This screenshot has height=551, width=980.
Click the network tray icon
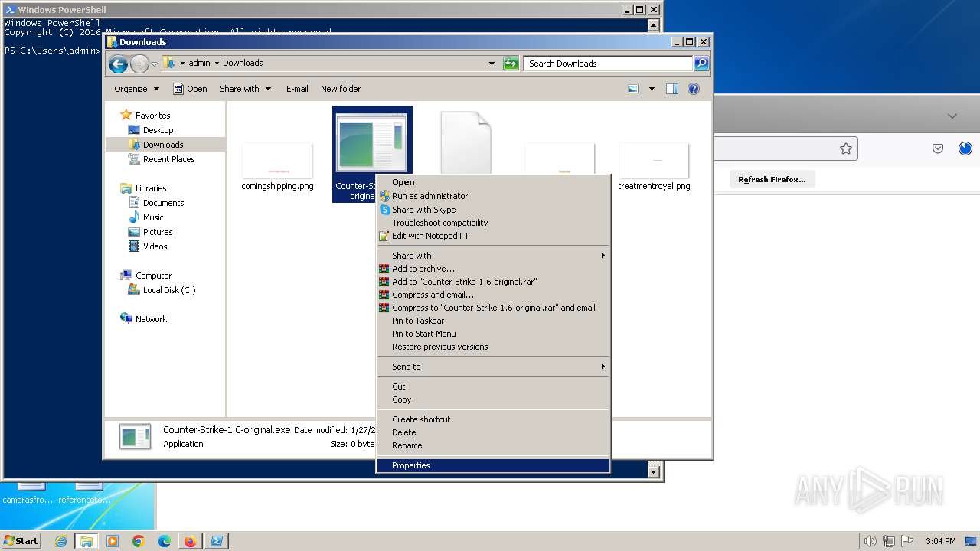[889, 541]
